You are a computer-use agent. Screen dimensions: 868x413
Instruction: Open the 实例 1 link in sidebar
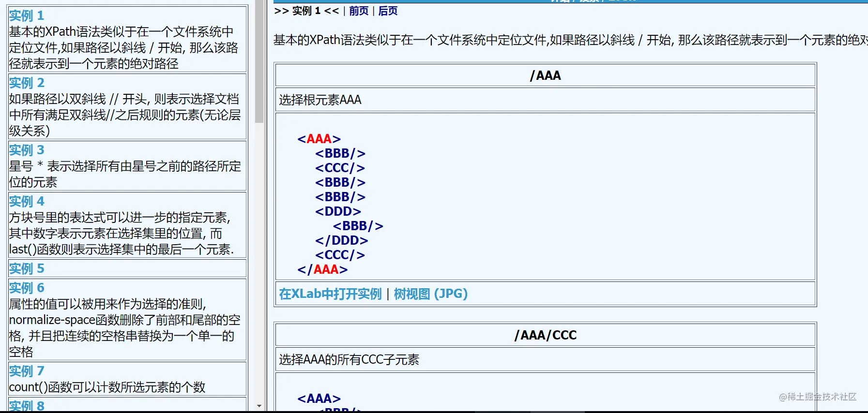(27, 15)
